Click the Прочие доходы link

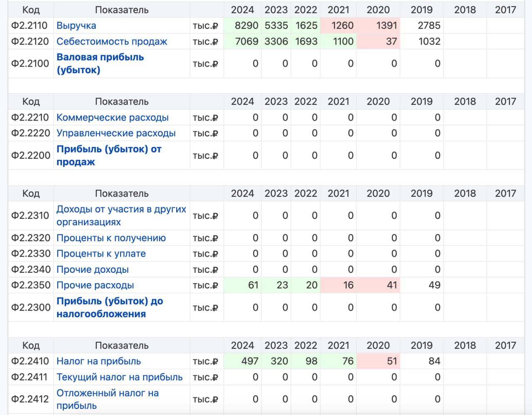coord(92,270)
